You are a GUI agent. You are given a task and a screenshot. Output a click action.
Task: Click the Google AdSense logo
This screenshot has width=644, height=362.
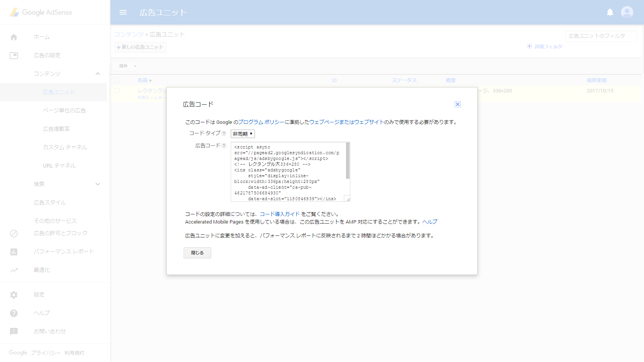pos(41,12)
